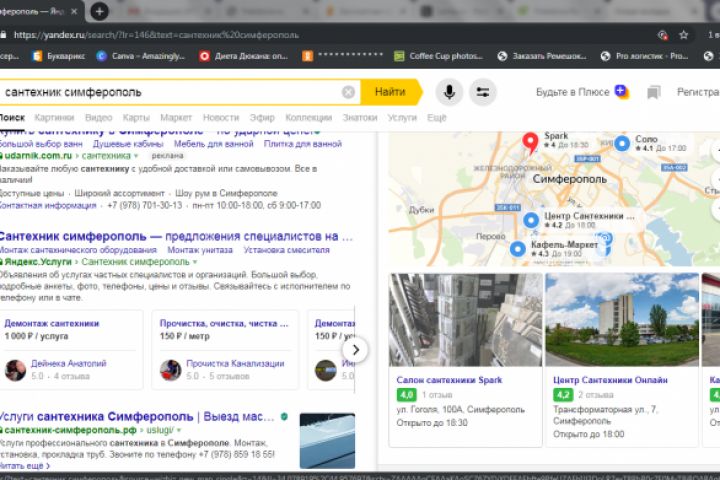
Task: Open the Canva bookmark
Action: [x=141, y=56]
